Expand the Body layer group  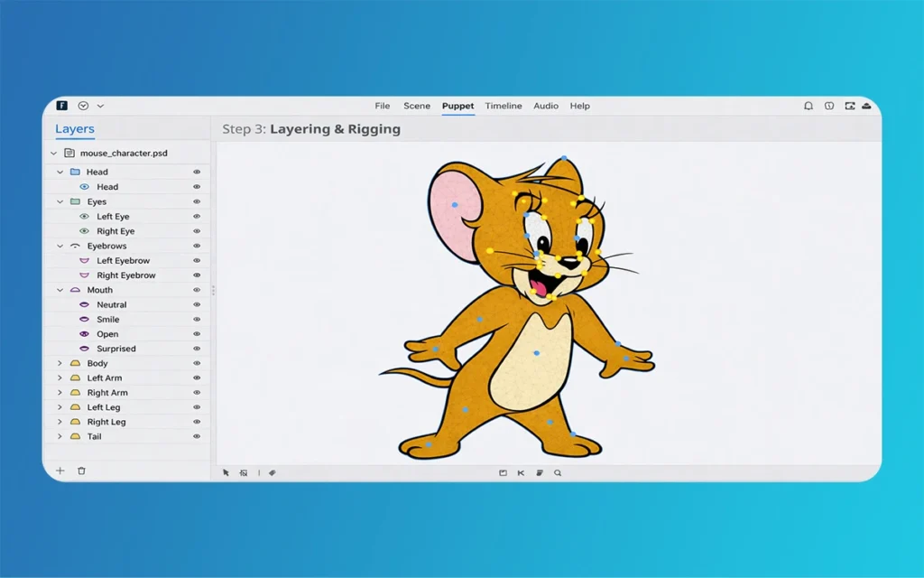coord(60,364)
